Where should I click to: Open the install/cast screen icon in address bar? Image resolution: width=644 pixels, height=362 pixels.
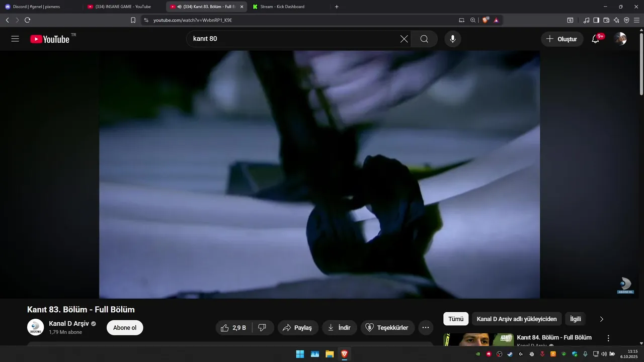pyautogui.click(x=461, y=20)
